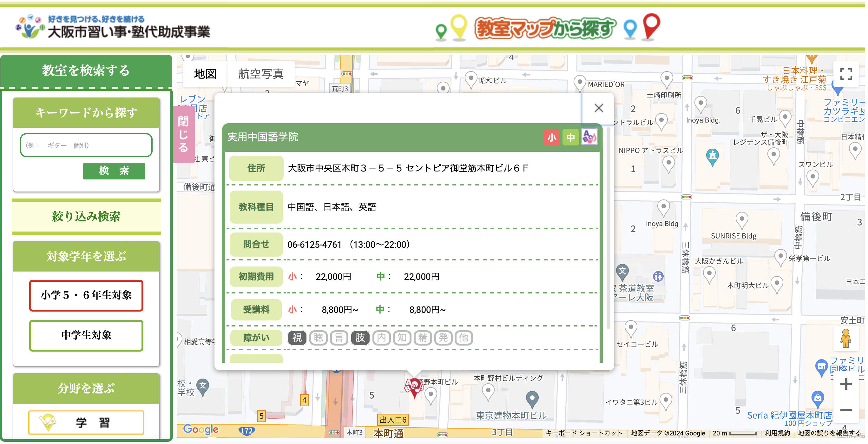The height and width of the screenshot is (444, 868).
Task: Click the 教室マップから探す banner
Action: [x=548, y=28]
